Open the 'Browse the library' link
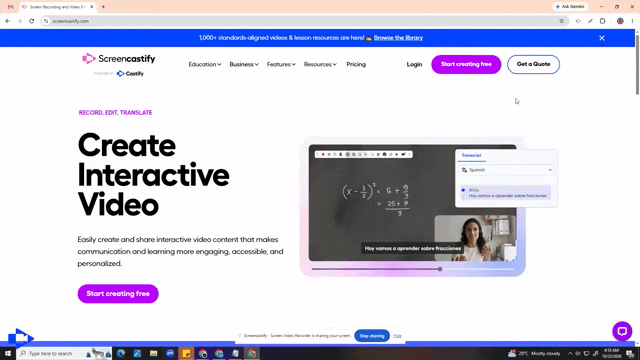Image resolution: width=640 pixels, height=360 pixels. [398, 38]
